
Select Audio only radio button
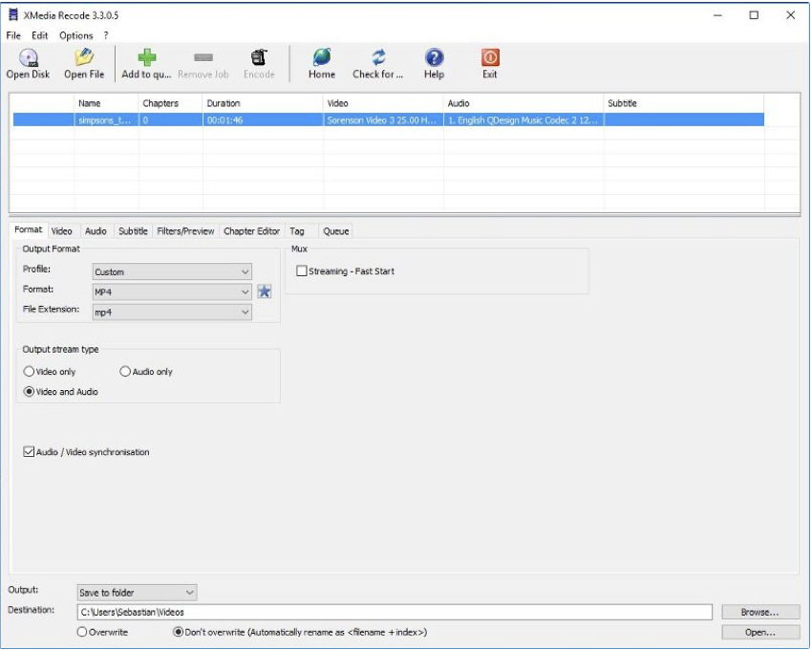click(x=125, y=371)
